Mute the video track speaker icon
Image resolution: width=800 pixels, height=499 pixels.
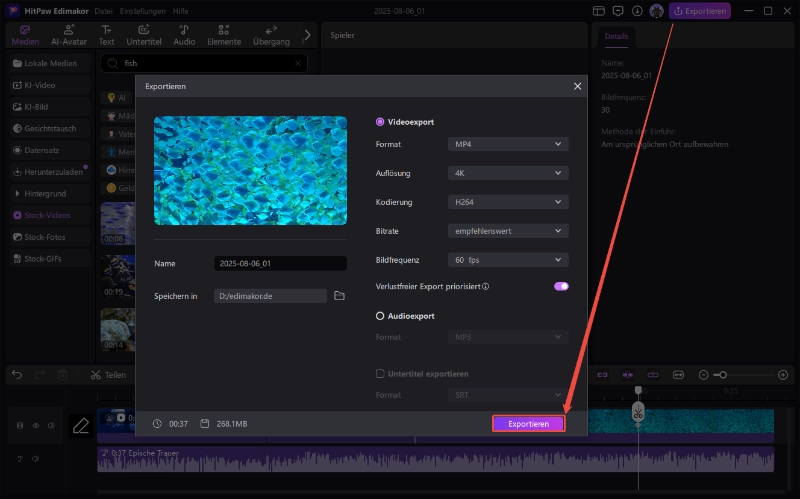[x=51, y=425]
